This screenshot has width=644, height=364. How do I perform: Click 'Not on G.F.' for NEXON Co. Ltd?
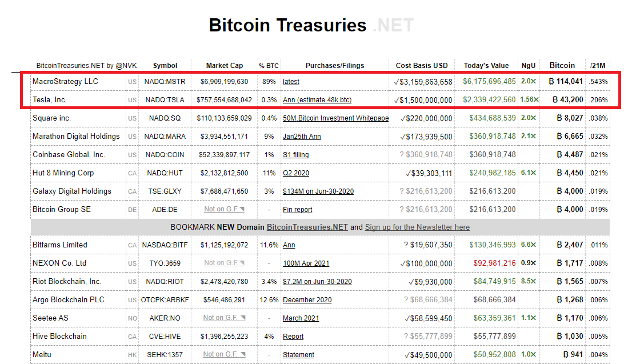224,263
